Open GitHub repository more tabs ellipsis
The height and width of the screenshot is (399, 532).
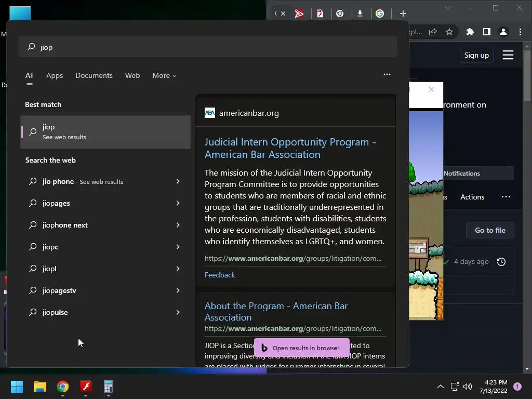click(506, 197)
